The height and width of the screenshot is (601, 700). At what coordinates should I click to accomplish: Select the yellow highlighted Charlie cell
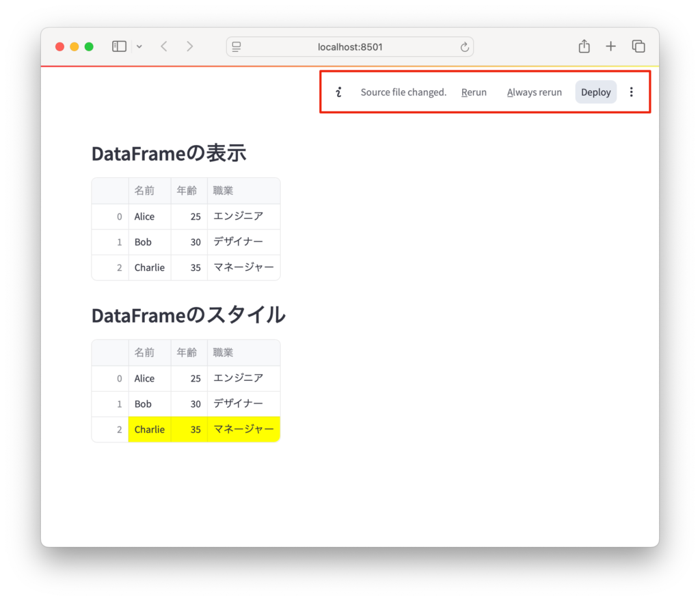149,429
